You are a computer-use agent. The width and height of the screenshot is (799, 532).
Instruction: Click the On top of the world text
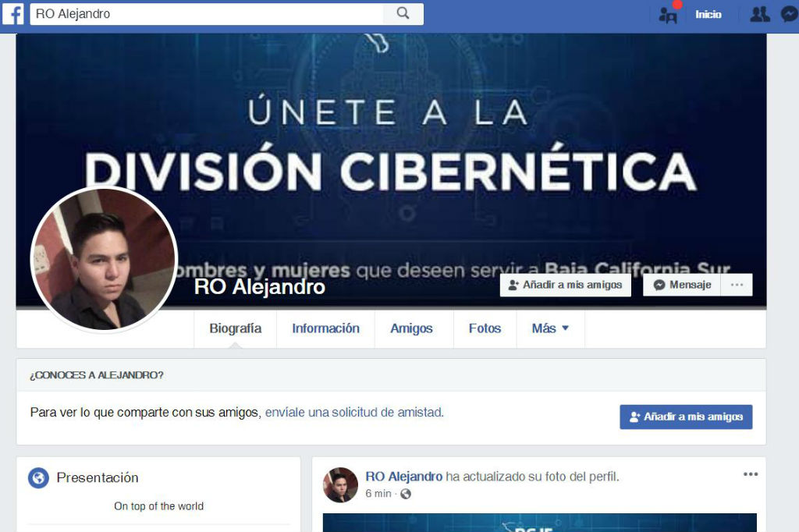pos(158,506)
